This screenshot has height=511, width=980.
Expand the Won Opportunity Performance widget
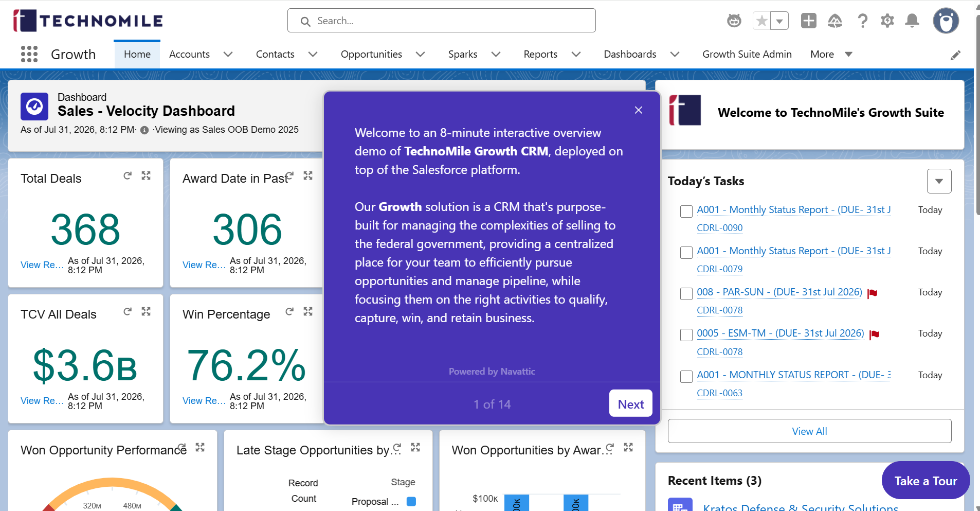200,448
